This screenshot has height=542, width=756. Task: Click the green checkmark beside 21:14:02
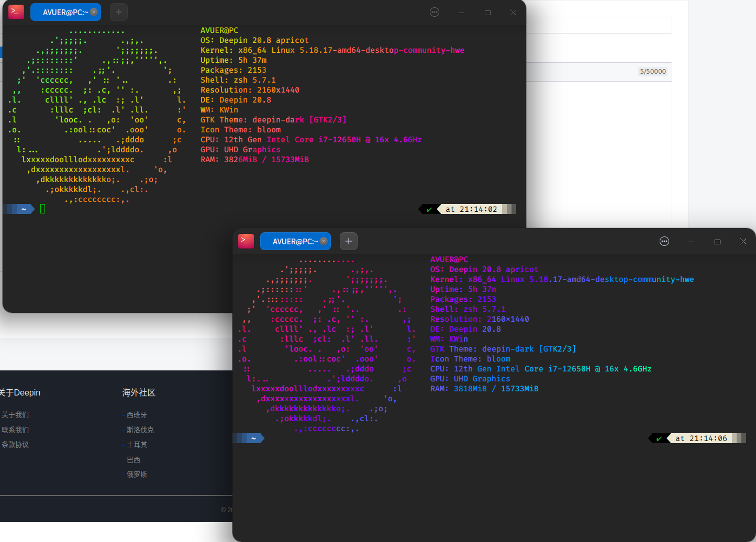pos(429,209)
